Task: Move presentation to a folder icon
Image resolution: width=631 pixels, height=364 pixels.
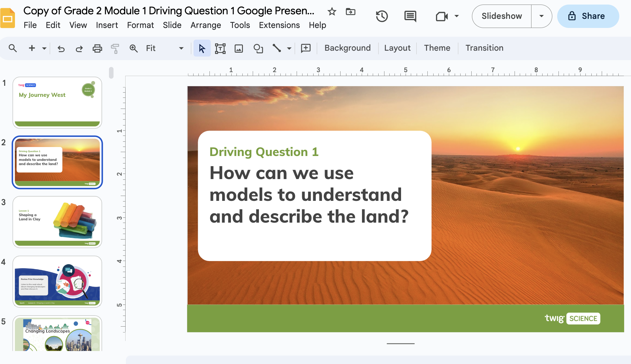Action: [350, 12]
